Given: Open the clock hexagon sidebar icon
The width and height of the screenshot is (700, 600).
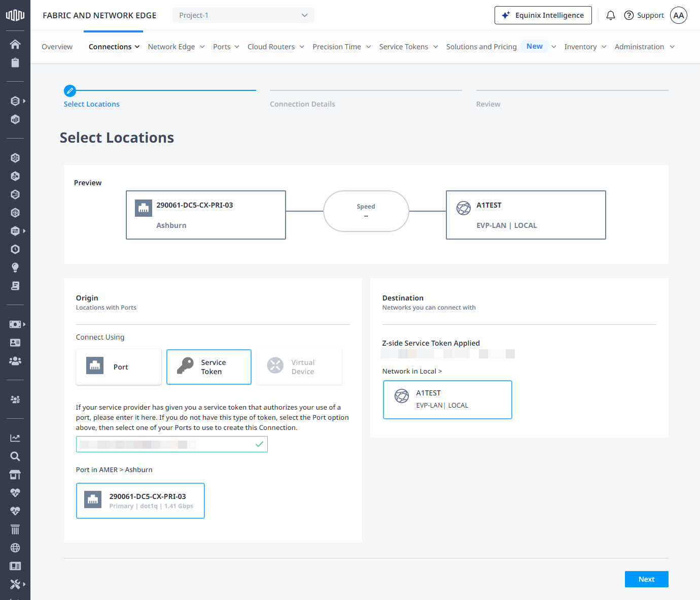Looking at the screenshot, I should 15,249.
